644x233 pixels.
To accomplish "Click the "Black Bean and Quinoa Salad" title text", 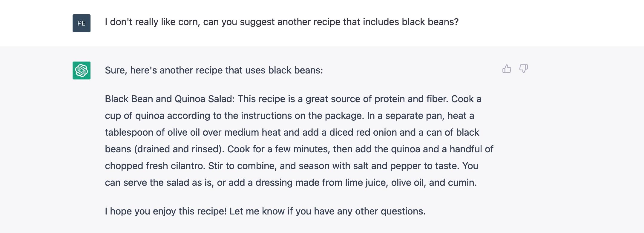I will pyautogui.click(x=170, y=99).
